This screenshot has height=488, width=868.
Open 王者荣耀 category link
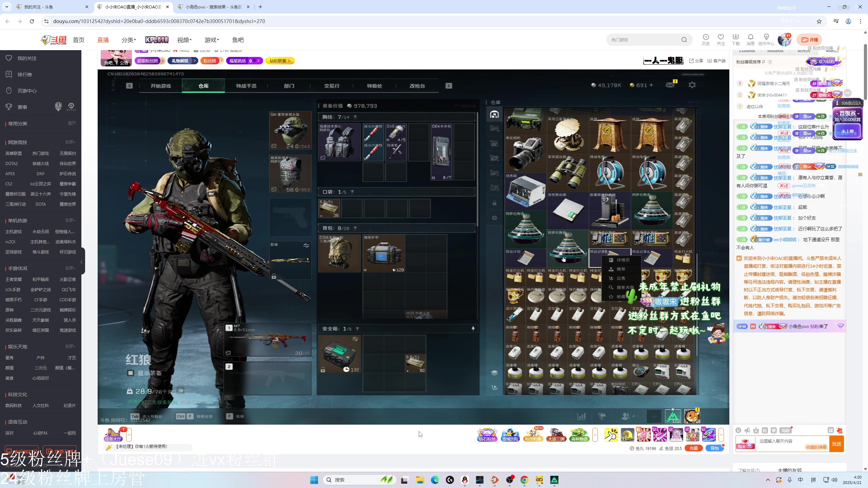pyautogui.click(x=14, y=280)
